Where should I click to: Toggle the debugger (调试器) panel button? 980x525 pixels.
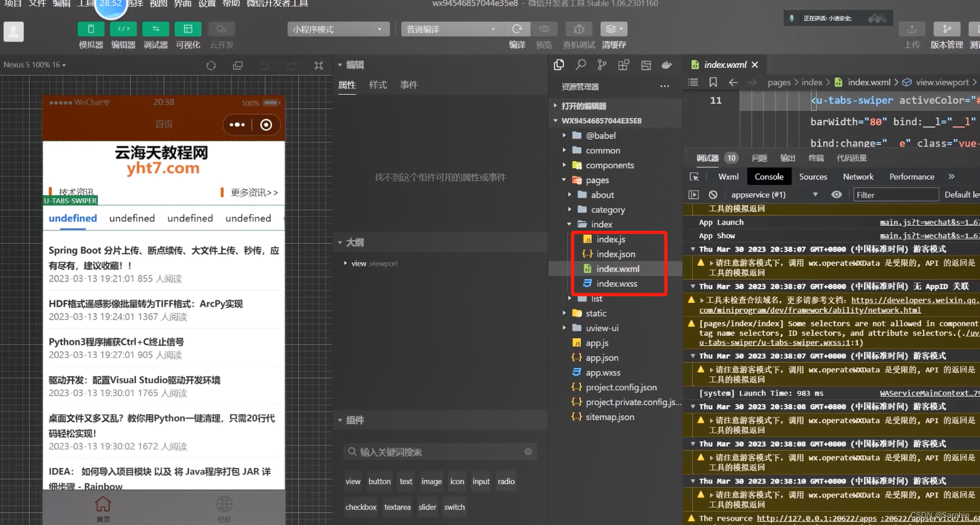155,29
